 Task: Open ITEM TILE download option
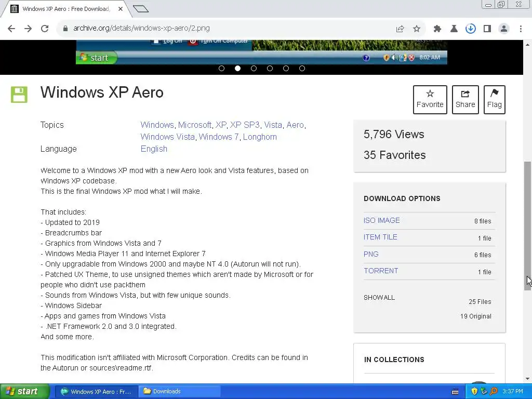[380, 237]
